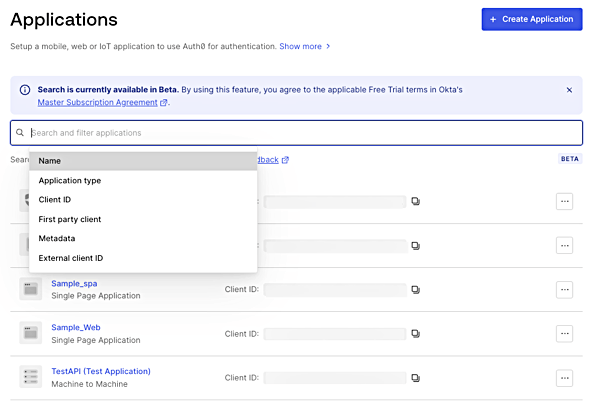
Task: Open the more-actions menu for Sample_Web
Action: click(564, 334)
